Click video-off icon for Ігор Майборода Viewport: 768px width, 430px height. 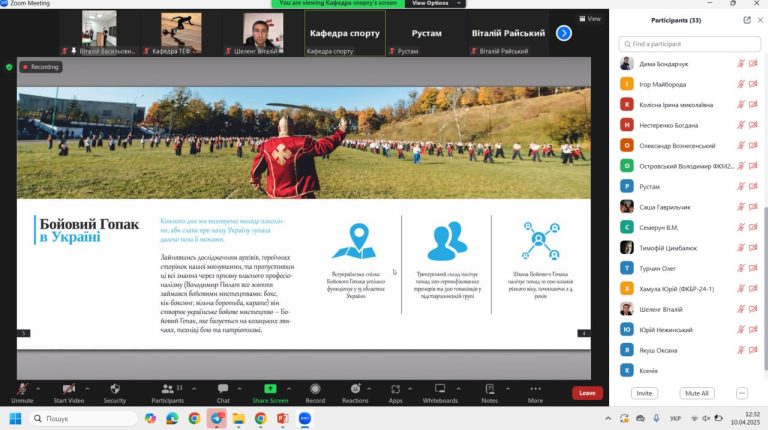point(753,84)
